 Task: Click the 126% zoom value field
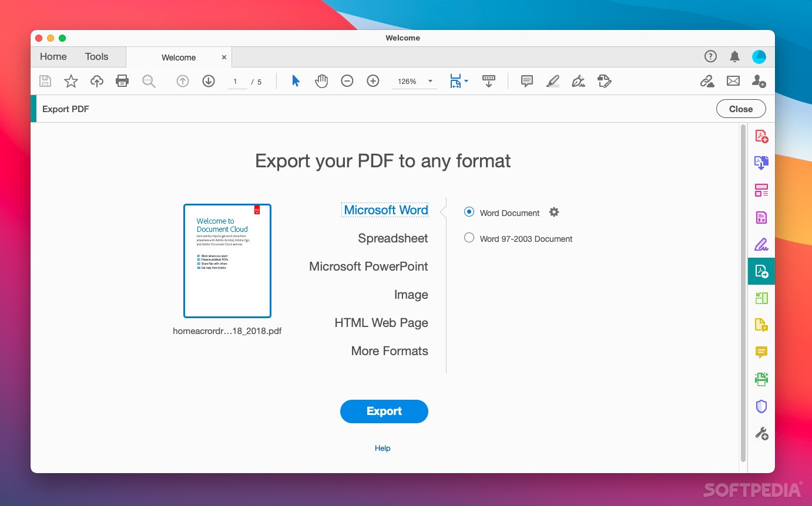(x=407, y=82)
